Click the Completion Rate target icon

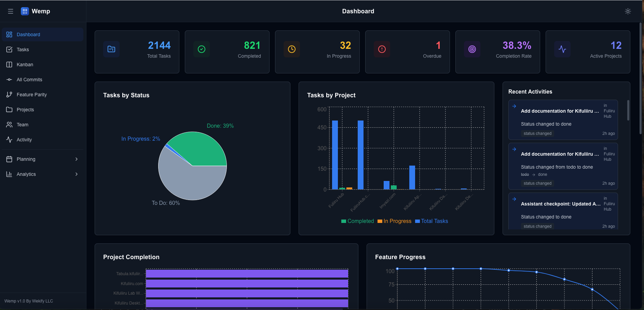(x=472, y=49)
